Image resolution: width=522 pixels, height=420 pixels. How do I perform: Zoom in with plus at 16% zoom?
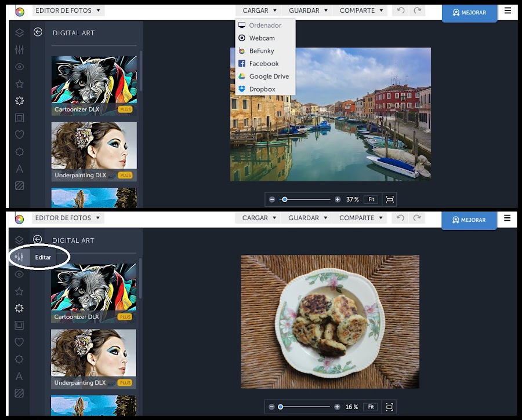[337, 407]
